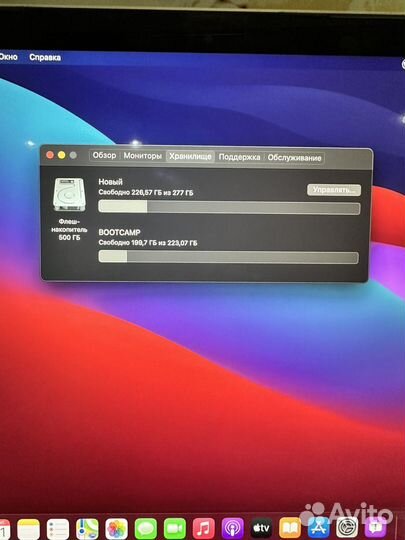Click the text Свободно 226,57 ГБ из 277 ГБ
405x540 pixels.
[x=146, y=193]
